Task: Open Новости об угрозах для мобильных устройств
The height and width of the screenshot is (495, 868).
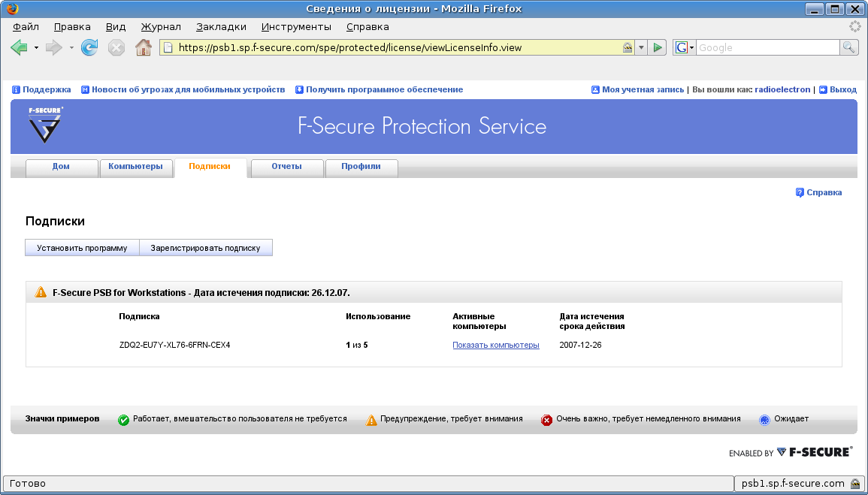Action: [188, 89]
